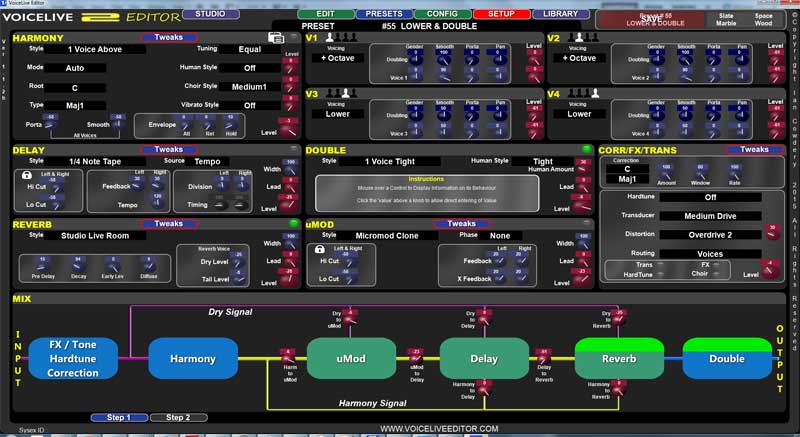Click the Step 2 button

point(178,417)
